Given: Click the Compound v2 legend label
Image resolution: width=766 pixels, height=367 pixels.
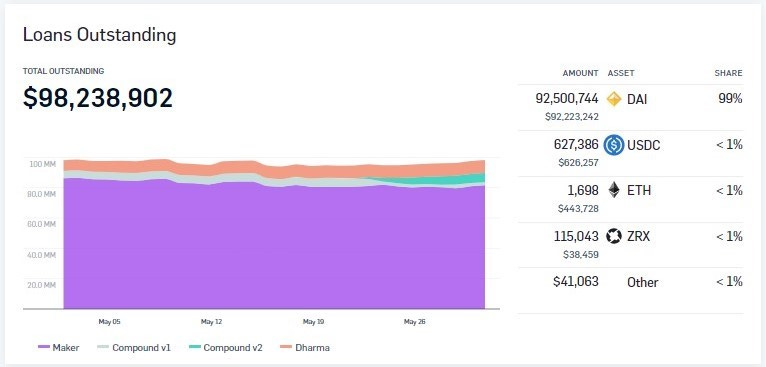Looking at the screenshot, I should click(233, 348).
